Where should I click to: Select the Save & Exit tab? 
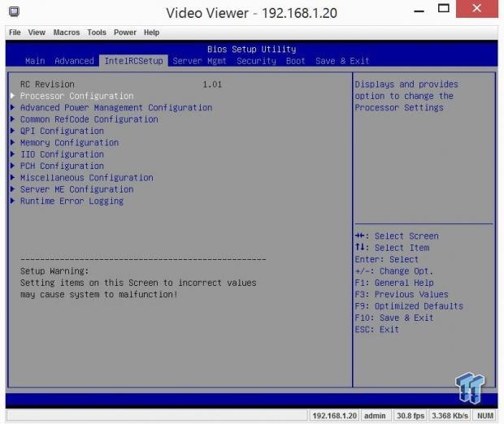click(342, 61)
